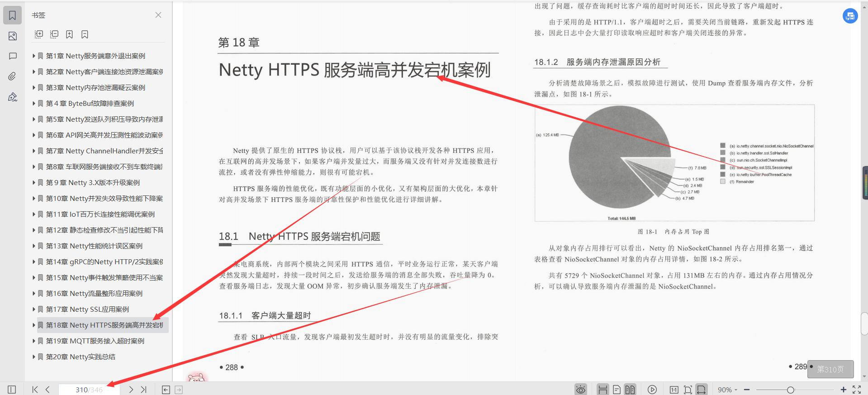868x395 pixels.
Task: Click the 第310页 page indicator tooltip
Action: (830, 369)
